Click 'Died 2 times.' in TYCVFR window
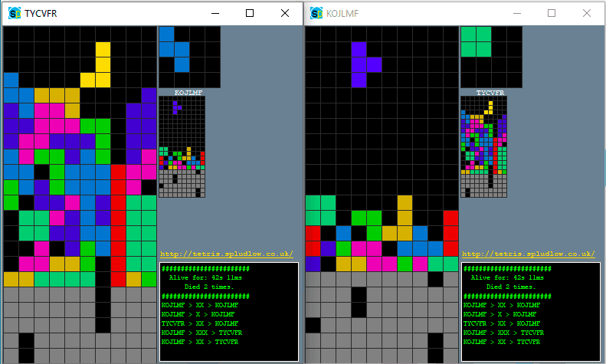Image resolution: width=606 pixels, height=364 pixels. tap(209, 287)
